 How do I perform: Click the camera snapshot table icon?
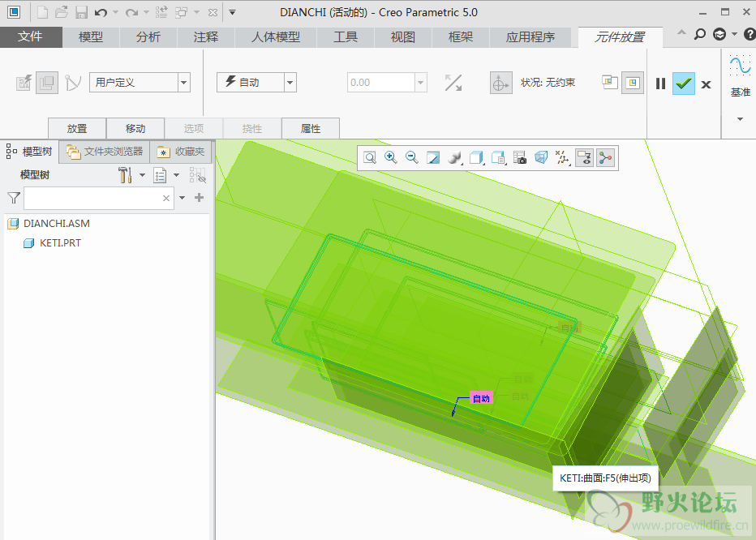[520, 157]
